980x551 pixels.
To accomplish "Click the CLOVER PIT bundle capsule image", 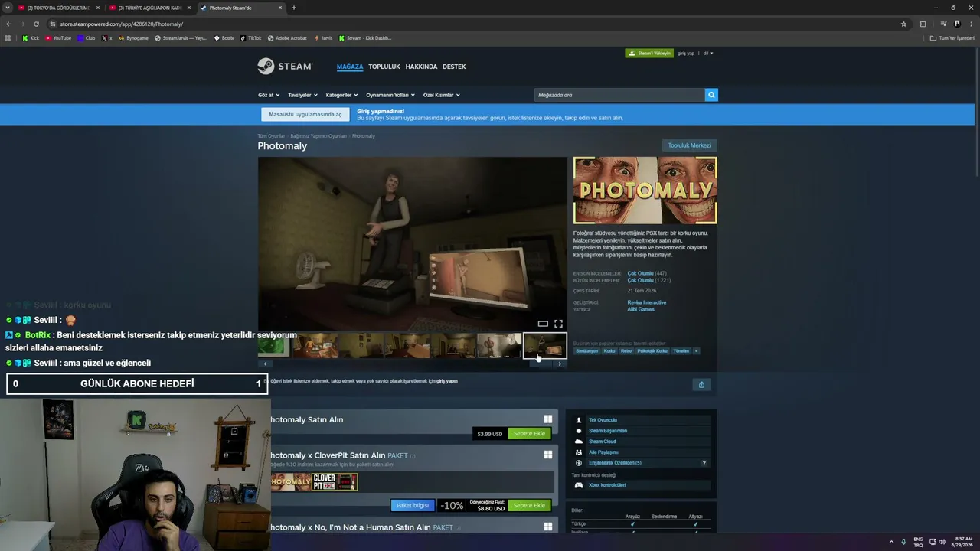I will [x=335, y=482].
